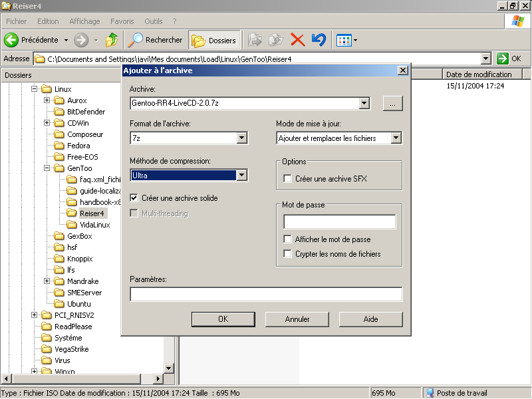
Task: Toggle the Dossiers folders pane button
Action: (x=214, y=41)
